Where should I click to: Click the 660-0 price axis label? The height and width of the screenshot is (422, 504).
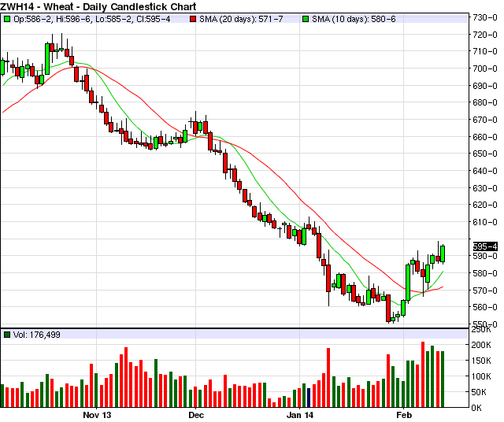pyautogui.click(x=485, y=137)
